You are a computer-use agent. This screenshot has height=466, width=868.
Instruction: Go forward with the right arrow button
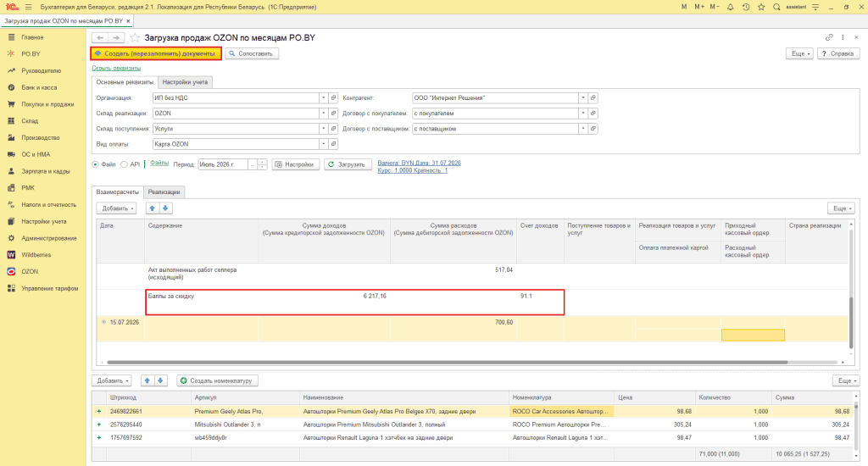115,37
